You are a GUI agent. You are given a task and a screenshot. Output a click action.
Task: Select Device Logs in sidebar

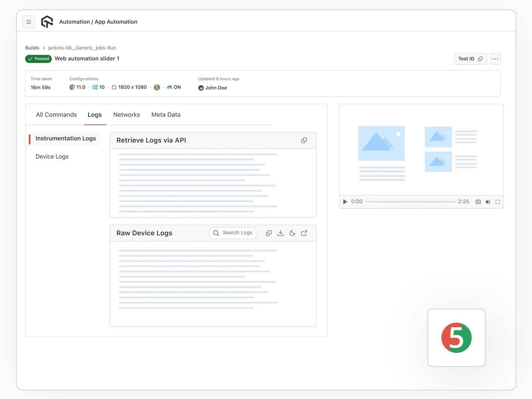(x=52, y=157)
